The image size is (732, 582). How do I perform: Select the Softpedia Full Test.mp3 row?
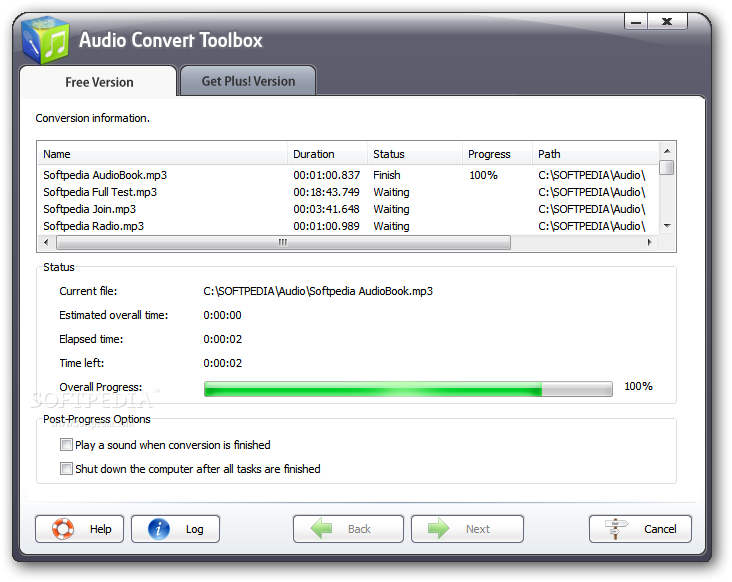pos(348,192)
